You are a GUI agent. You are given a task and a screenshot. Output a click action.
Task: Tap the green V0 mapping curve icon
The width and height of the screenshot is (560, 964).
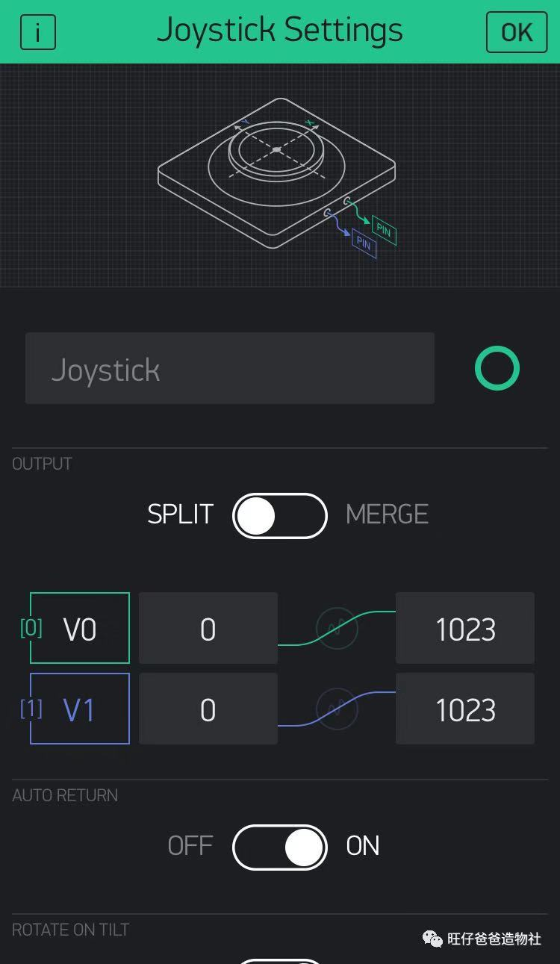(x=337, y=628)
